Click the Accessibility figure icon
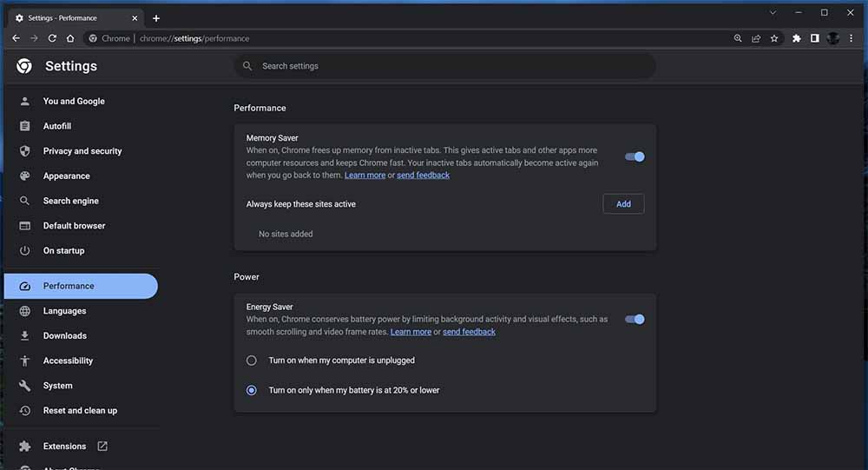This screenshot has width=868, height=470. pyautogui.click(x=25, y=361)
